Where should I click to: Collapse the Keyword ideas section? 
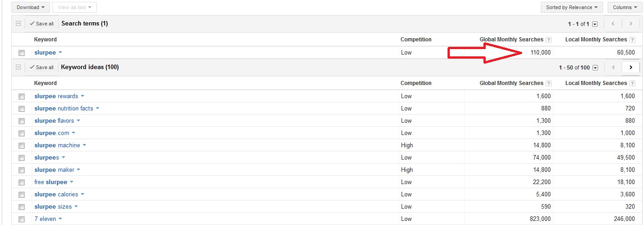tap(18, 67)
